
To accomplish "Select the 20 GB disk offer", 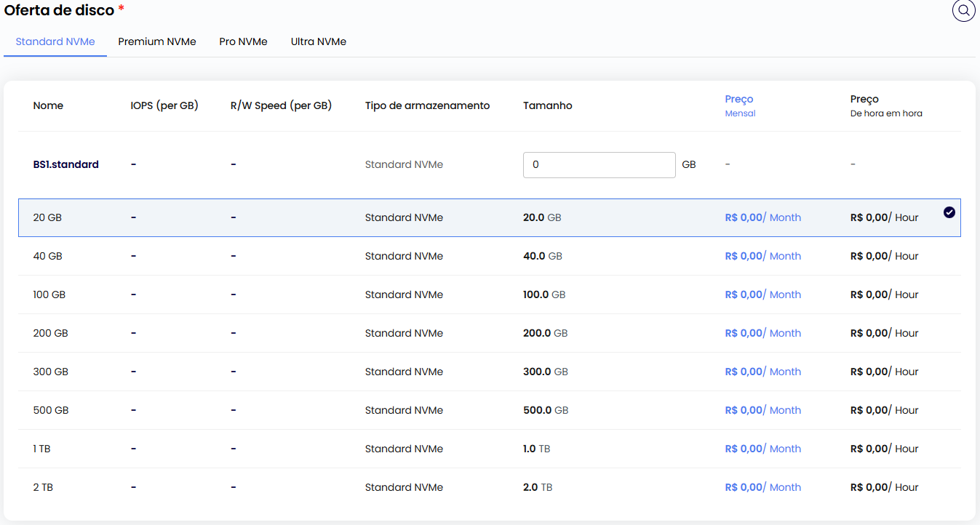I will pyautogui.click(x=490, y=217).
